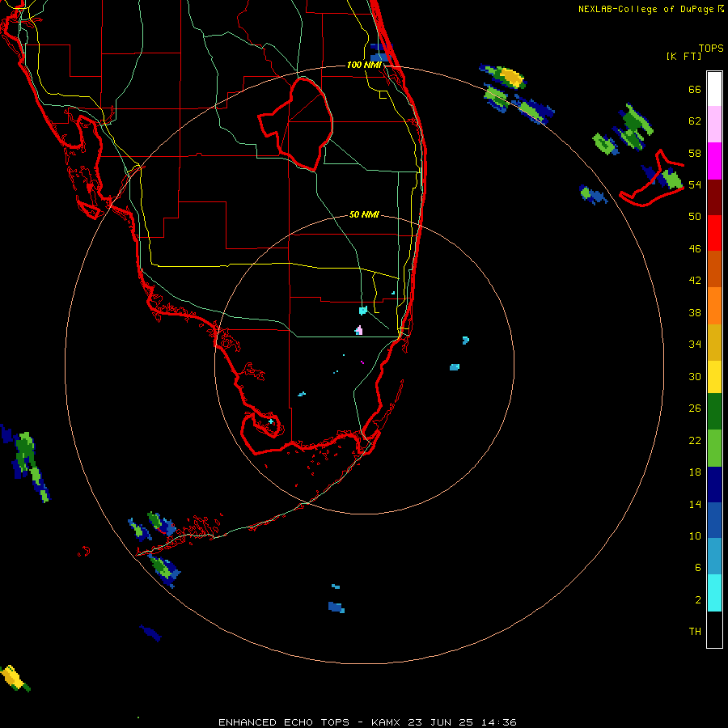Click the 50 NMI range ring label
Image resolution: width=728 pixels, height=728 pixels.
pos(364,214)
